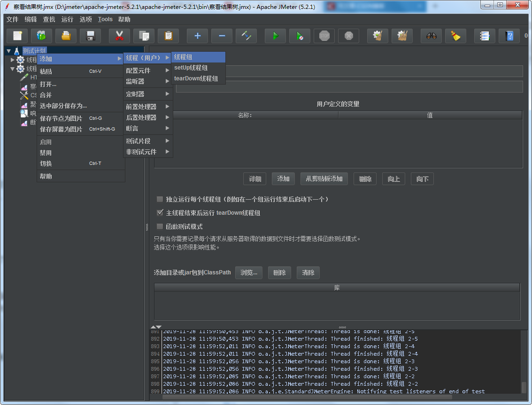
Task: Click the log panel horizontal scrollbar
Action: point(307,397)
